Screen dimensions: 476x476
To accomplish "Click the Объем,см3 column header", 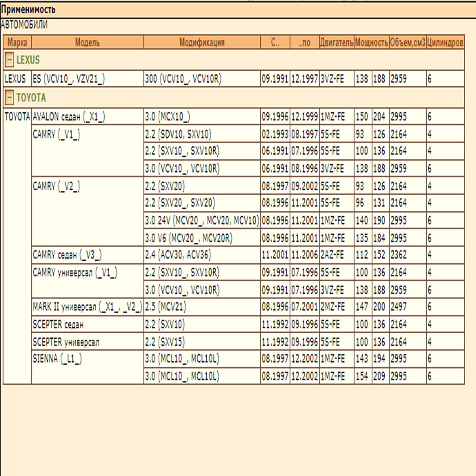I will pyautogui.click(x=408, y=43).
